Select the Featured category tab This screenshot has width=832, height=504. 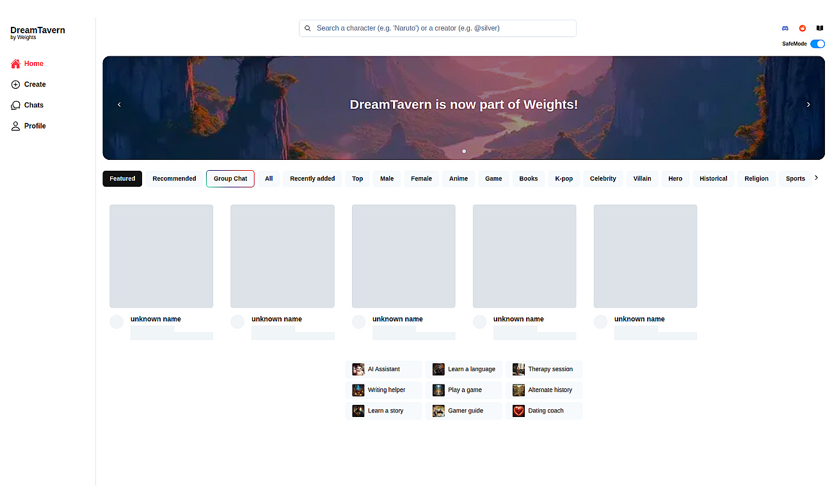tap(122, 179)
